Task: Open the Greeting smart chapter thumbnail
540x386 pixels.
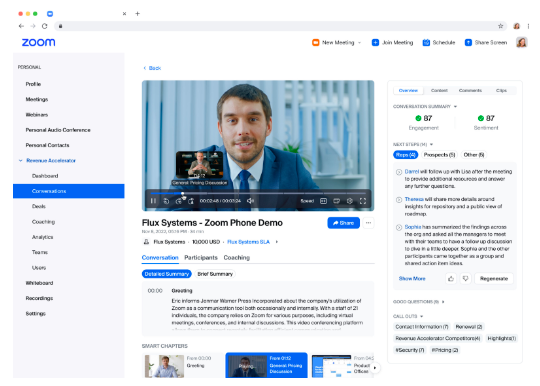Action: pos(164,366)
